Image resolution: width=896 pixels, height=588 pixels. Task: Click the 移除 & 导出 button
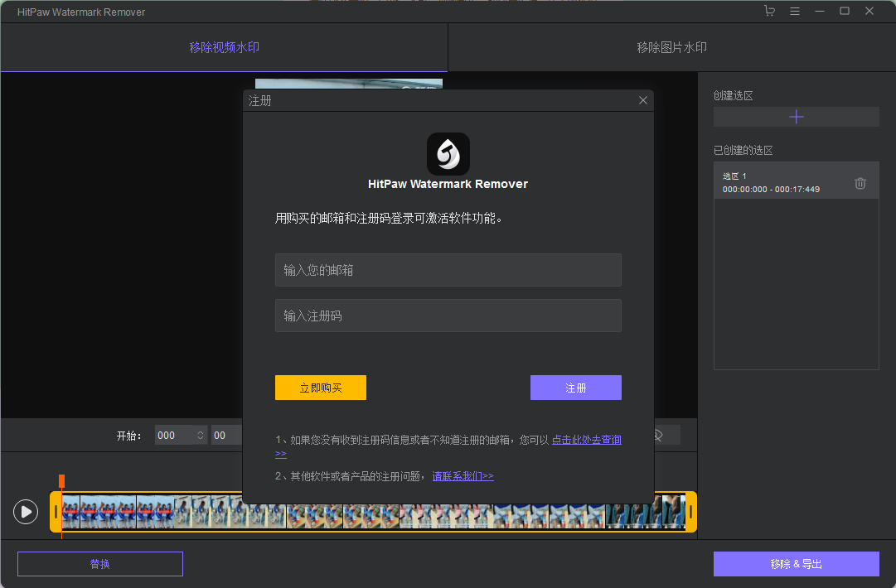pyautogui.click(x=796, y=564)
